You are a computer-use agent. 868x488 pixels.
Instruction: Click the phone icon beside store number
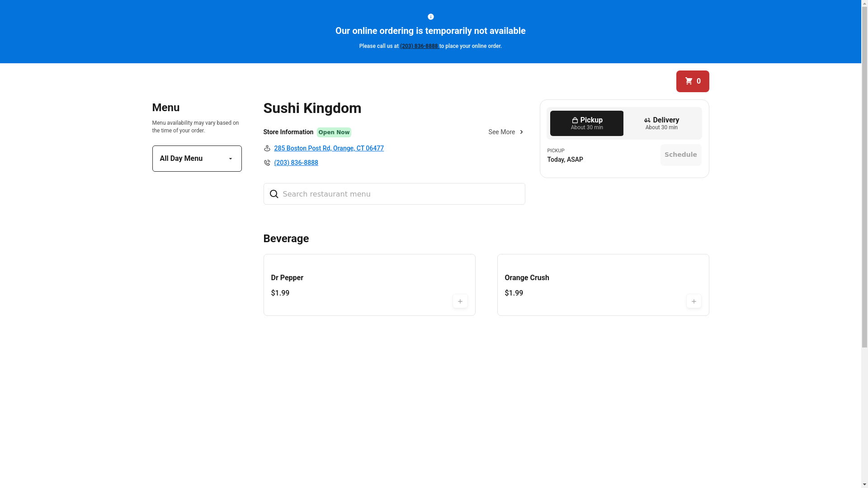(x=267, y=163)
